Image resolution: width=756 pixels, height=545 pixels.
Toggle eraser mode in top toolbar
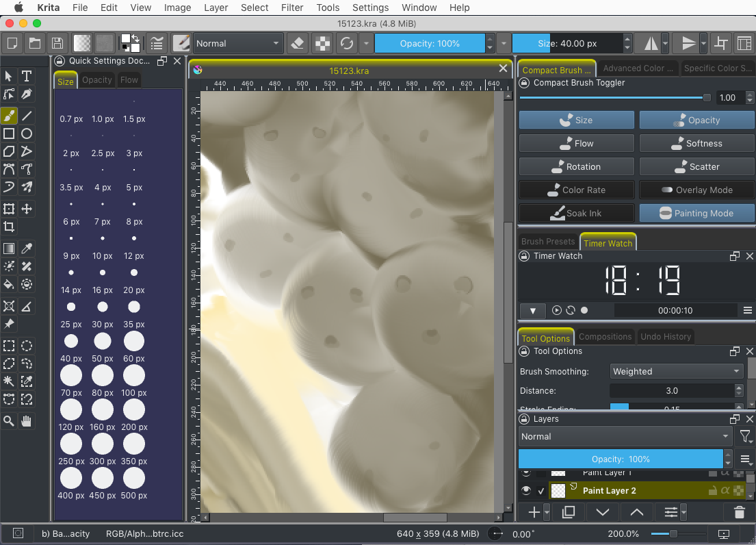[297, 43]
